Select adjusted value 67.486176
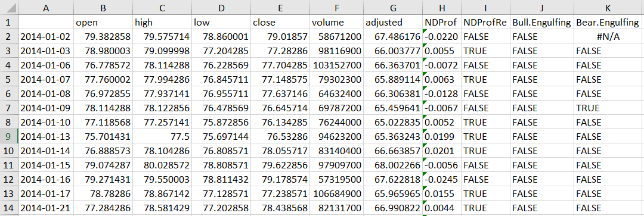The image size is (644, 216). pos(393,36)
